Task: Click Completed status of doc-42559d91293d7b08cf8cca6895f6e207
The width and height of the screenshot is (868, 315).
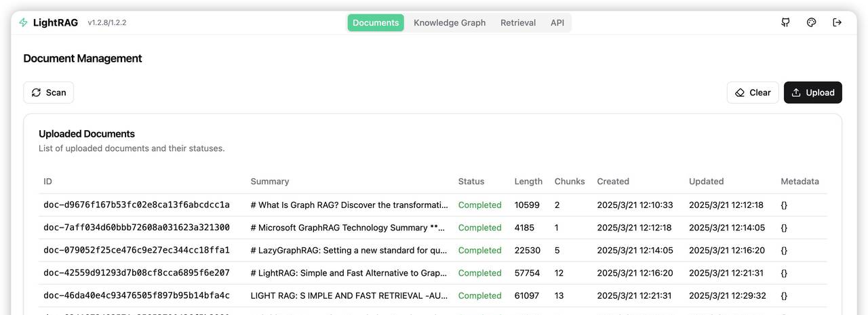Action: click(479, 273)
